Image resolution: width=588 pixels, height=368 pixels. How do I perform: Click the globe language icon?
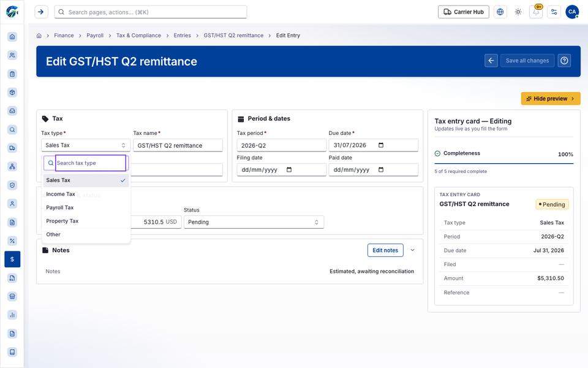pos(500,12)
